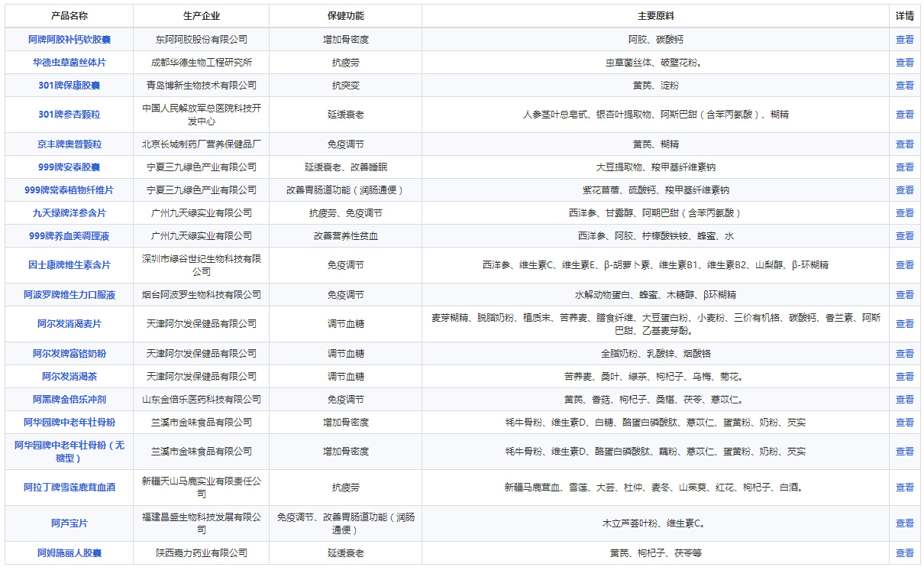Screen dimensions: 924x567
Task: Open product link 阿尔发牌富铬奶粉
Action: (69, 354)
